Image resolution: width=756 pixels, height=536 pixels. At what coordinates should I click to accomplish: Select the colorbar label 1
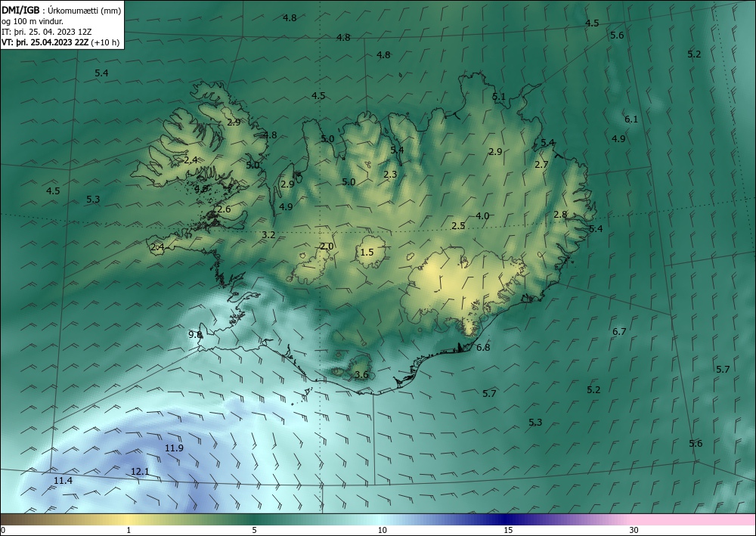129,531
